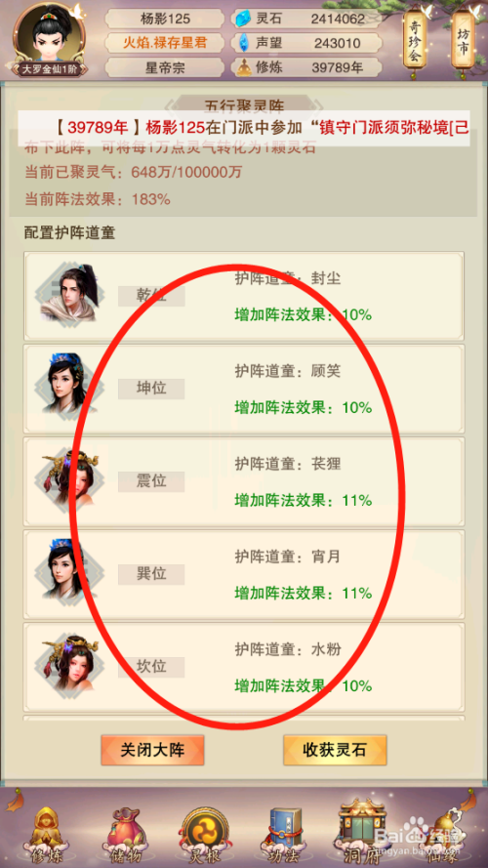Tap the 灵石 currency counter
This screenshot has width=488, height=868.
click(305, 19)
